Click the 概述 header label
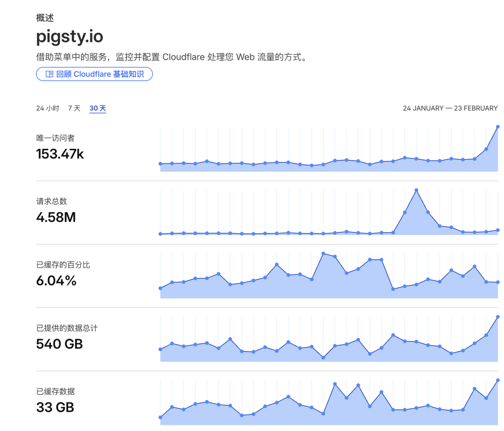Screen dimensions: 504x431 click(x=44, y=18)
